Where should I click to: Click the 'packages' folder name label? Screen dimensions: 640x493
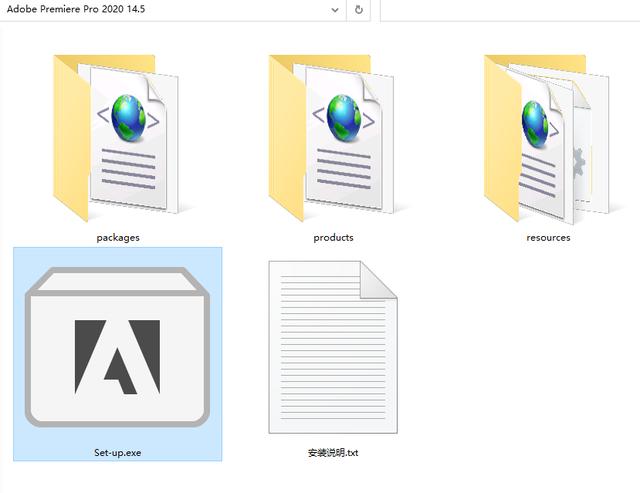pos(118,238)
